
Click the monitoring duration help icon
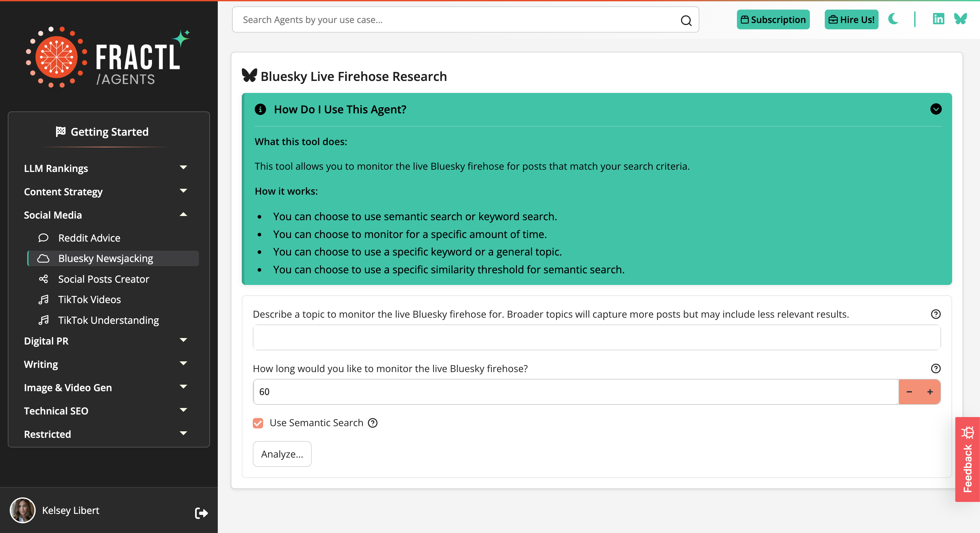[936, 369]
